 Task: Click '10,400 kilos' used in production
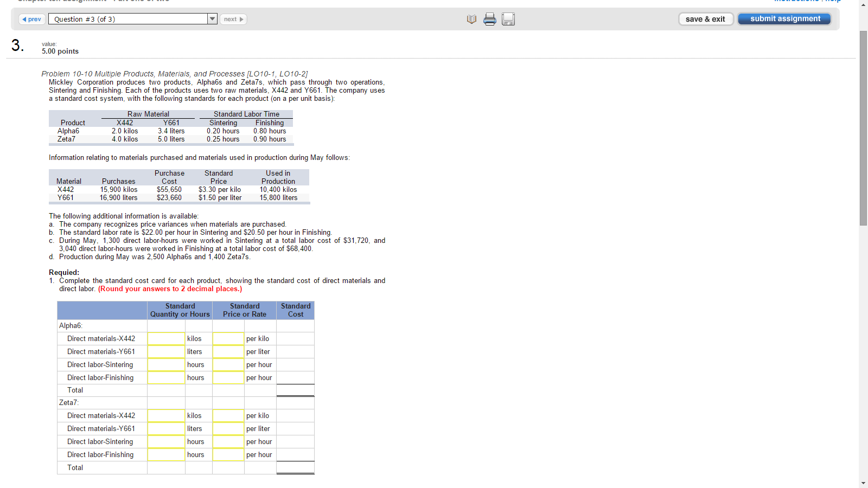278,190
